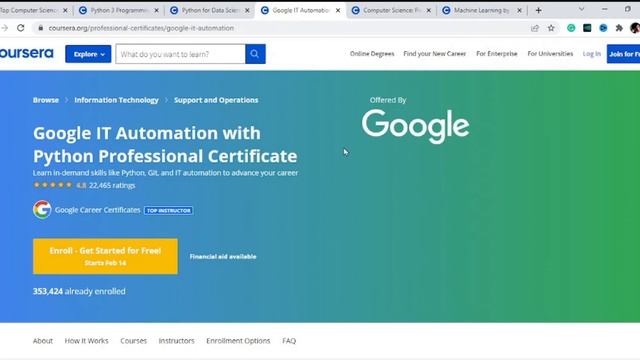Switch to the Python 3 Programming tab

coord(118,10)
